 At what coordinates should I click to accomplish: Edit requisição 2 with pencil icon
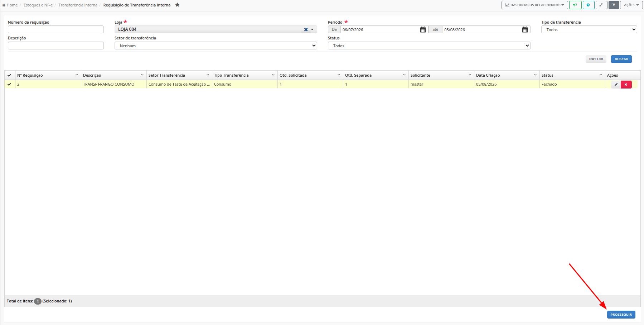click(616, 85)
